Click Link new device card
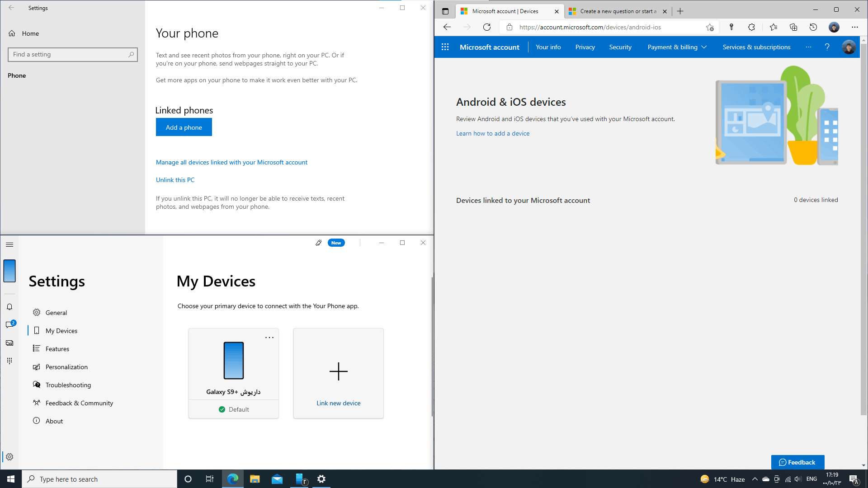 tap(338, 373)
